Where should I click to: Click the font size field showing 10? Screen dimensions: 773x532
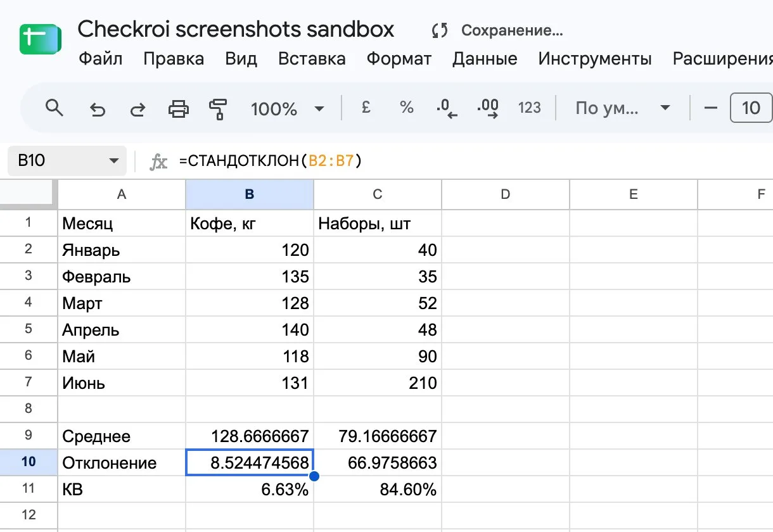pyautogui.click(x=751, y=108)
